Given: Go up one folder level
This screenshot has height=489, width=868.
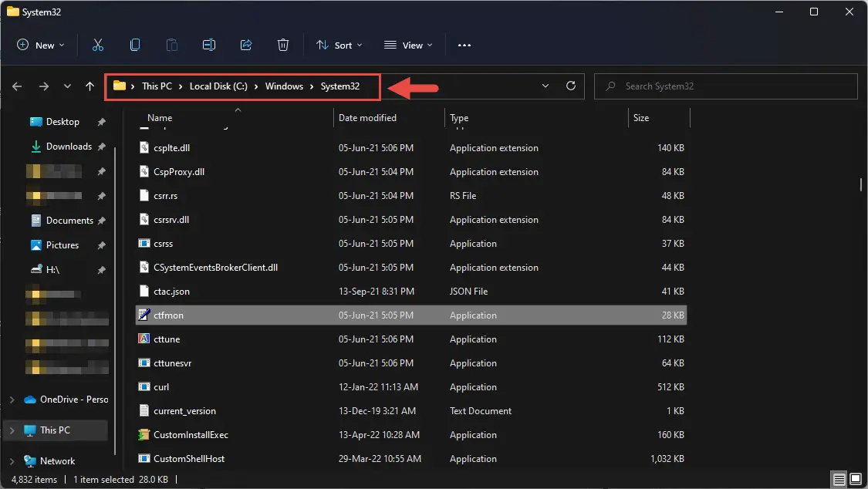Looking at the screenshot, I should pos(90,86).
